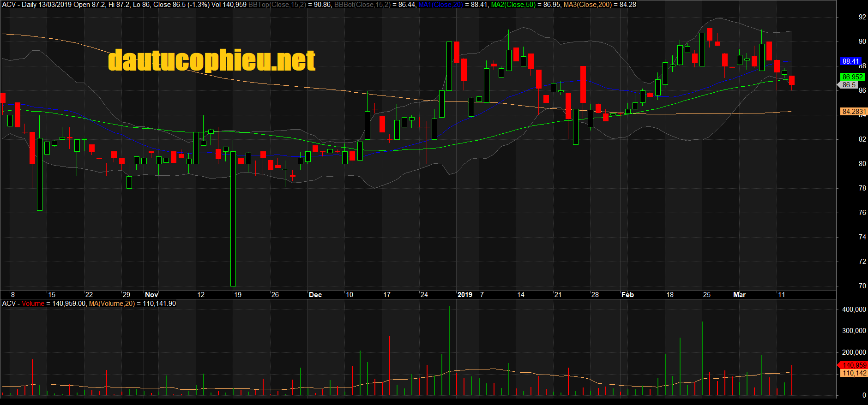Screen dimensions: 868x405
Task: Click the 400,000 volume axis label
Action: [x=854, y=310]
